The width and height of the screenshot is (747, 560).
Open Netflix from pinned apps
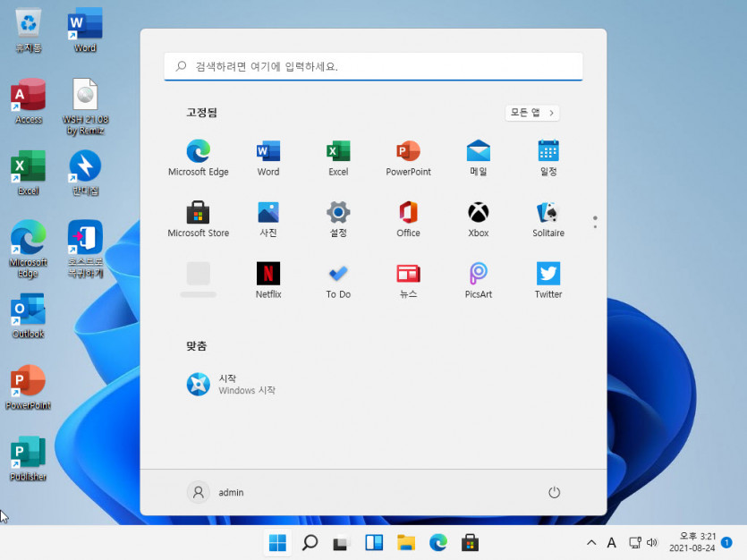[x=268, y=281]
